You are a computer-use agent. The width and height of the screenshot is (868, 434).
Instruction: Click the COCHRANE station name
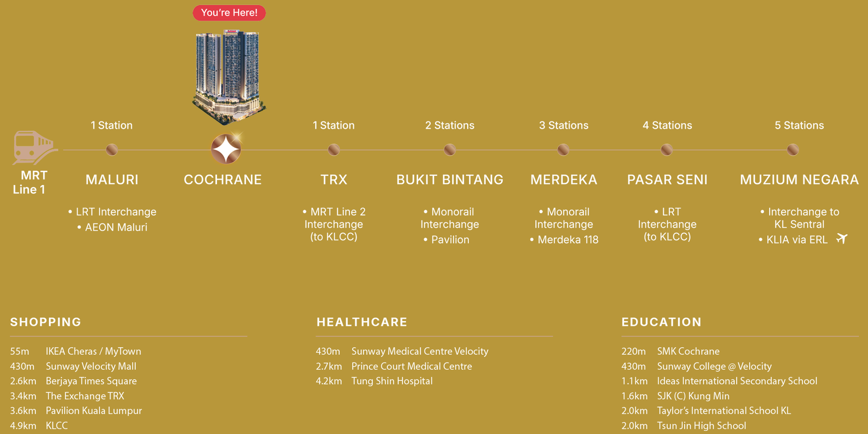point(222,180)
